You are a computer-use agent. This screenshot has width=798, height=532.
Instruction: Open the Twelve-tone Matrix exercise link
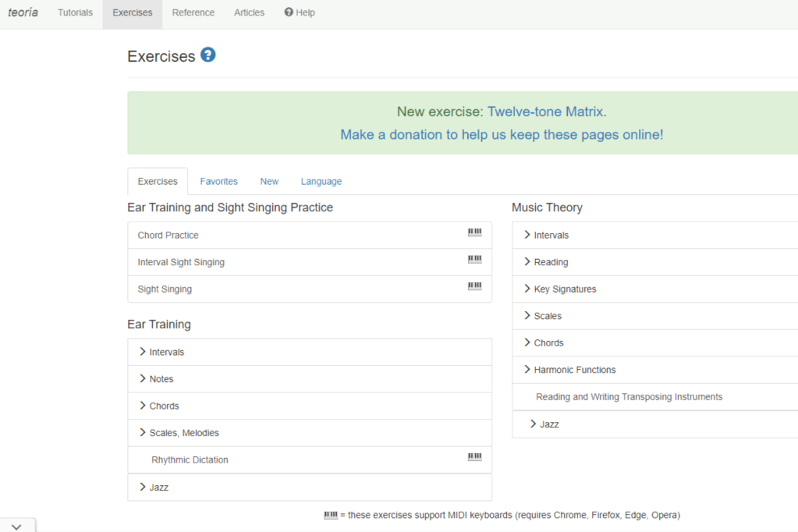pyautogui.click(x=544, y=112)
